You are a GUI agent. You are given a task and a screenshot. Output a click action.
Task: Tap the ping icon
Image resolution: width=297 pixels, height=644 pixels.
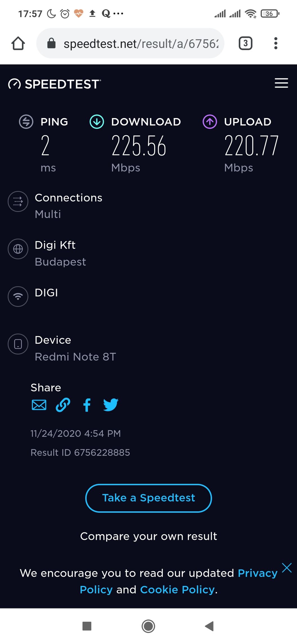pyautogui.click(x=26, y=122)
